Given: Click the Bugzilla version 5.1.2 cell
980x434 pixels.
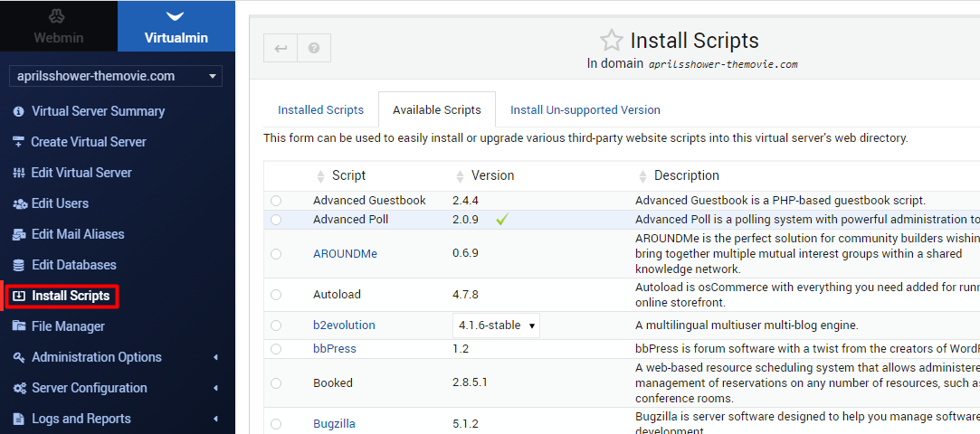Looking at the screenshot, I should click(466, 424).
